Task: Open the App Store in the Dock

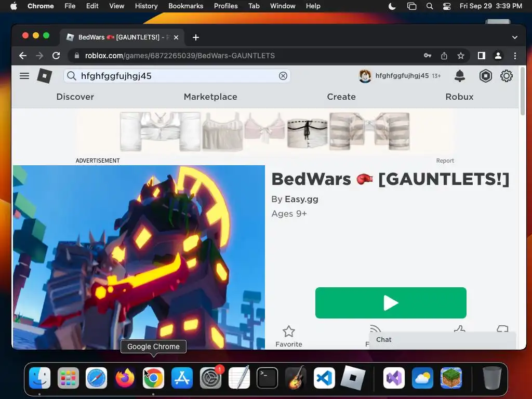Action: tap(182, 378)
